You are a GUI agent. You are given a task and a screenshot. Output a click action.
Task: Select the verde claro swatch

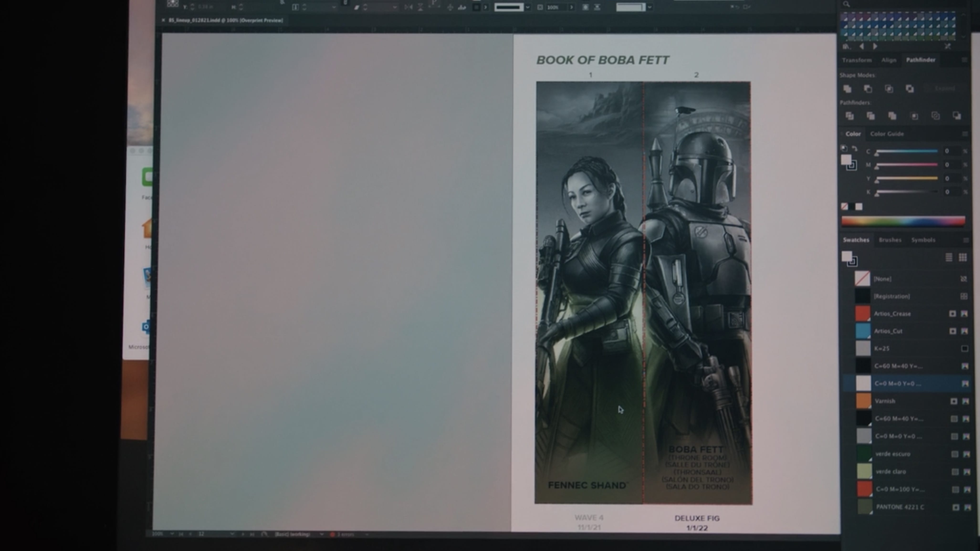tap(864, 472)
